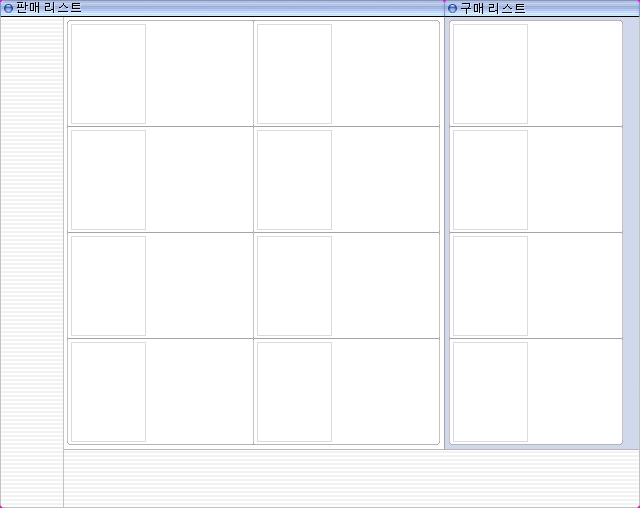Select second thumbnail in 구매 리스트

pyautogui.click(x=490, y=180)
